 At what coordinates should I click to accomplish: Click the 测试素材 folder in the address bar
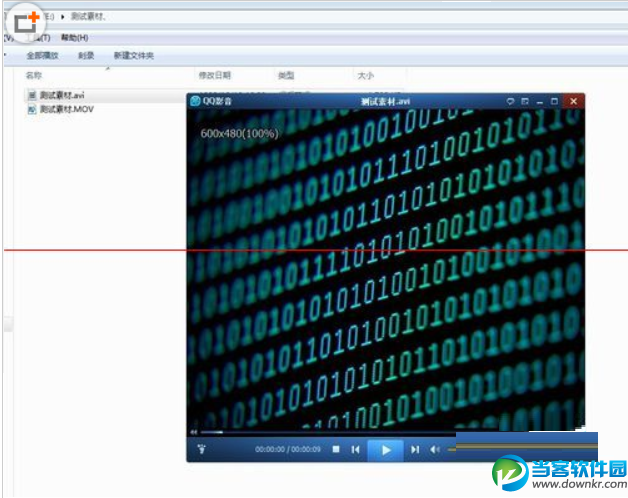click(x=87, y=16)
